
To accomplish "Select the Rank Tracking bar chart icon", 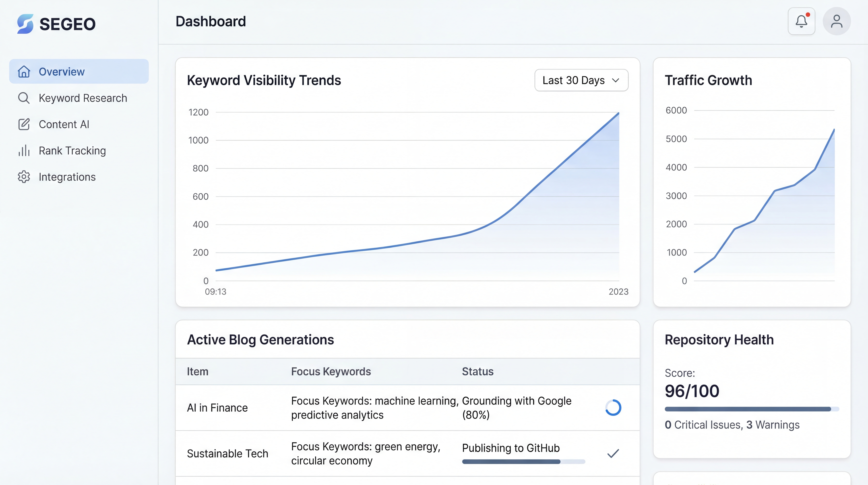I will tap(24, 150).
